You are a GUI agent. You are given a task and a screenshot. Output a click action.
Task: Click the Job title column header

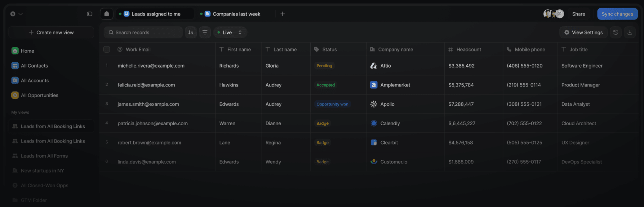point(597,49)
